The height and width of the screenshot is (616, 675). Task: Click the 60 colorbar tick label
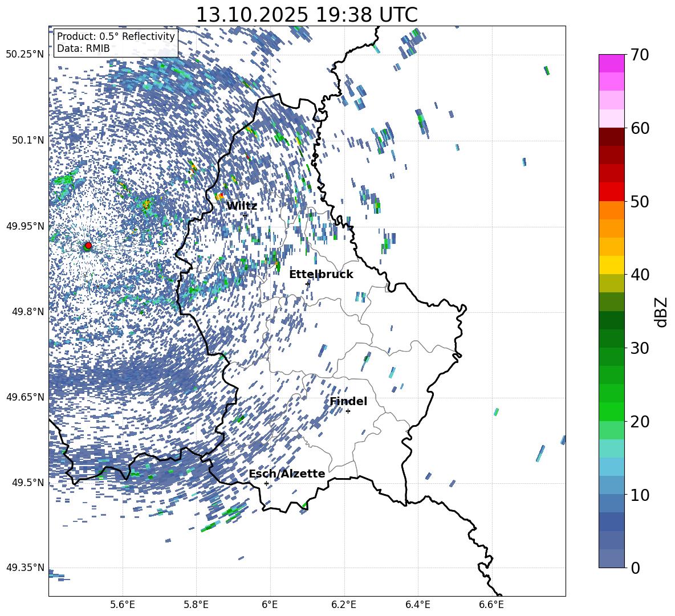pyautogui.click(x=640, y=128)
